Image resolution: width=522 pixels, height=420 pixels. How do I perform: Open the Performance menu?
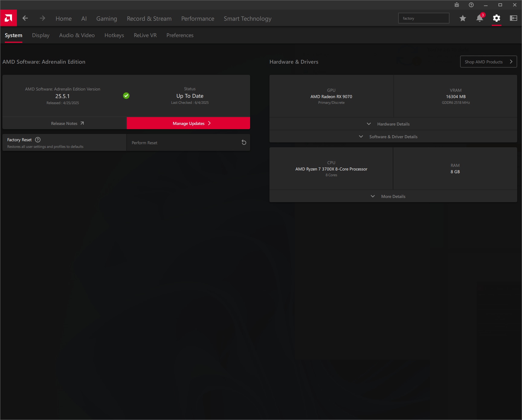coord(198,18)
